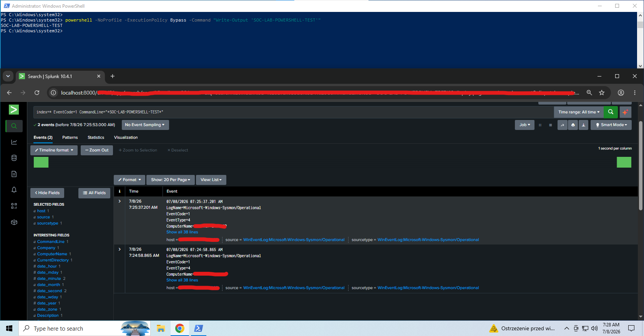Open the Chrome profile icon
Image resolution: width=644 pixels, height=336 pixels.
621,93
